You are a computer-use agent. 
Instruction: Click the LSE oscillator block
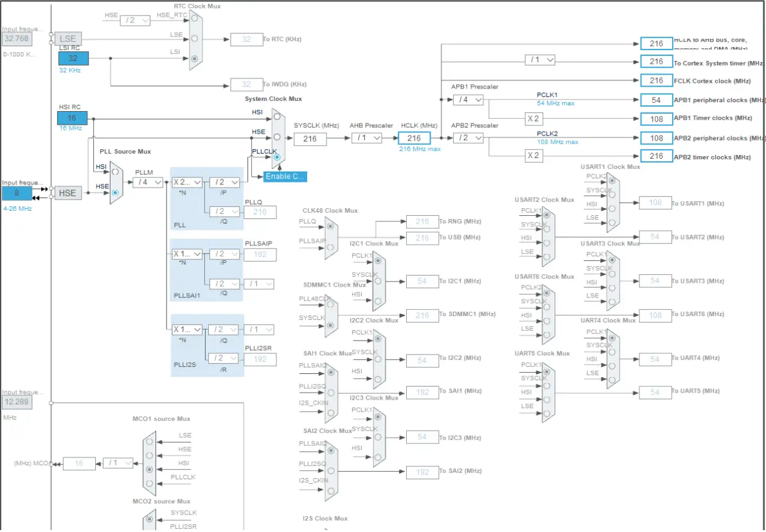point(67,39)
